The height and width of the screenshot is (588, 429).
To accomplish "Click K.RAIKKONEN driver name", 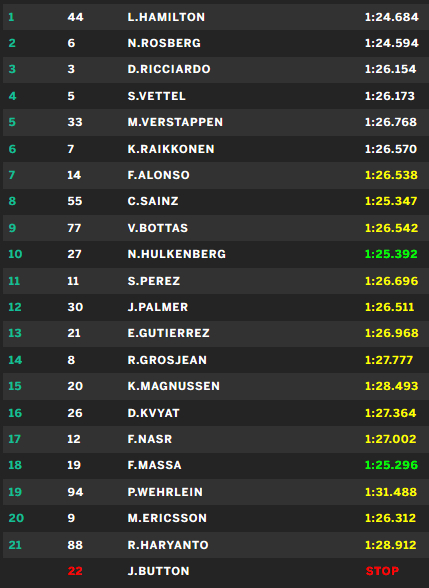I will coord(171,149).
